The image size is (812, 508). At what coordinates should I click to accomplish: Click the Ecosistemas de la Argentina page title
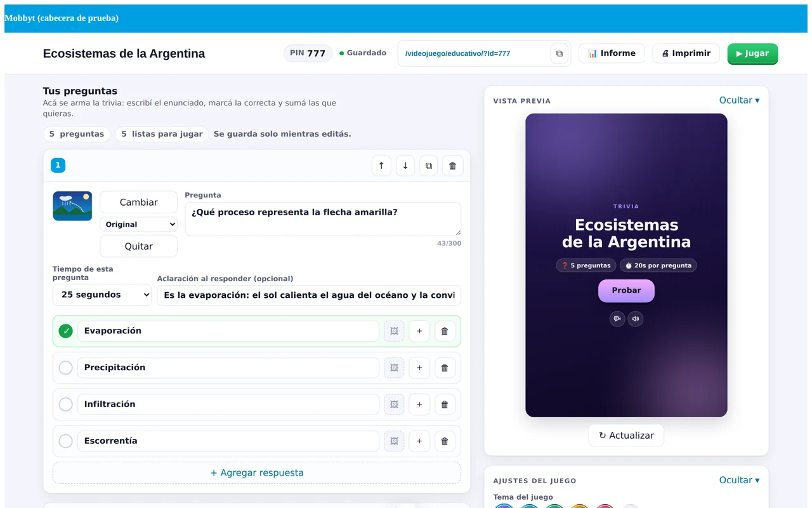[124, 53]
